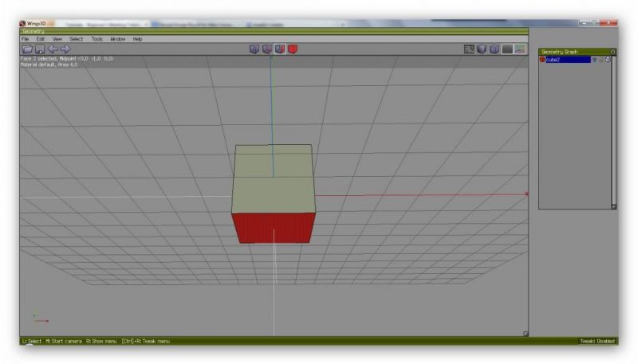This screenshot has width=638, height=364.
Task: Toggle orthographic/perspective view icon
Action: pyautogui.click(x=494, y=49)
